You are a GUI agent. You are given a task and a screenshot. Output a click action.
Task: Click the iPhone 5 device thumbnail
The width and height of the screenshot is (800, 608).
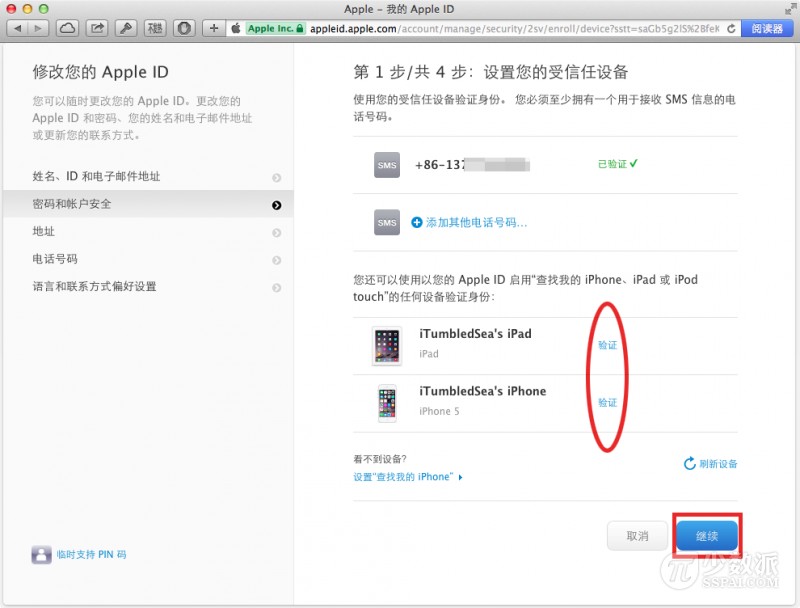point(387,403)
